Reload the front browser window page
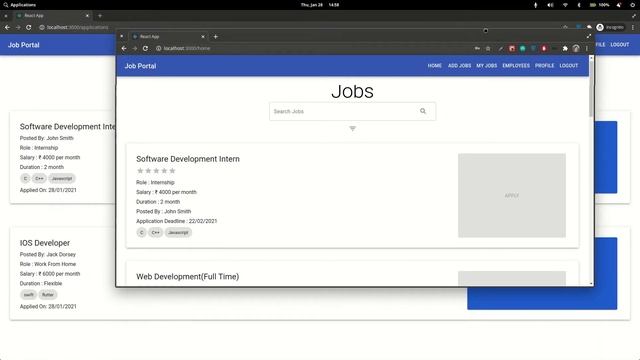The width and height of the screenshot is (640, 360). 145,48
